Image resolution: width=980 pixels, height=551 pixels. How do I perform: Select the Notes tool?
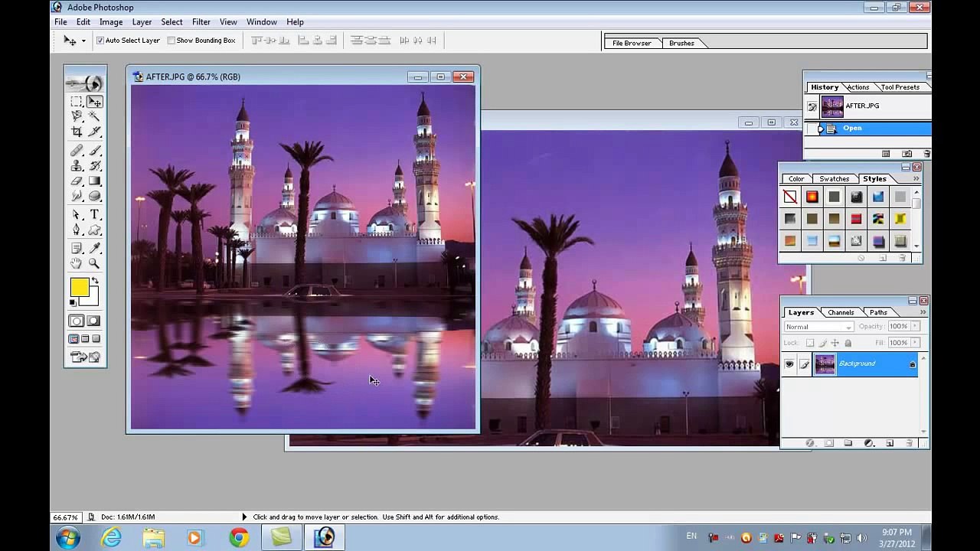(77, 248)
